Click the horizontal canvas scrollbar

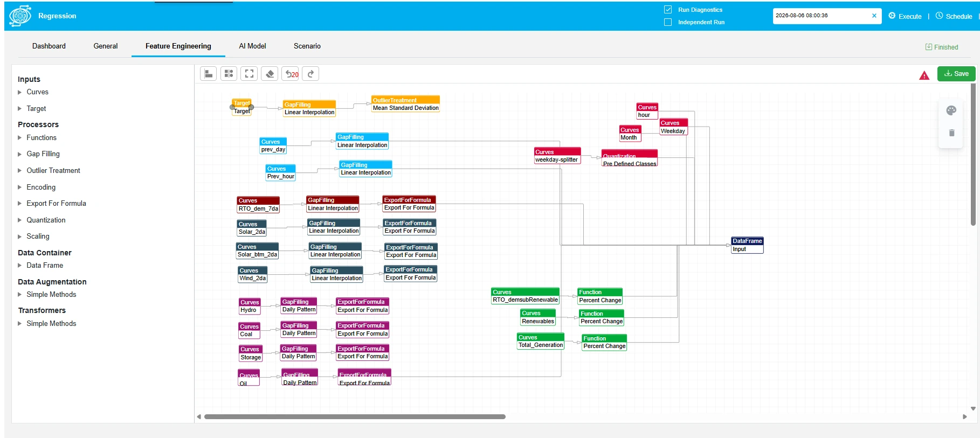tap(355, 416)
